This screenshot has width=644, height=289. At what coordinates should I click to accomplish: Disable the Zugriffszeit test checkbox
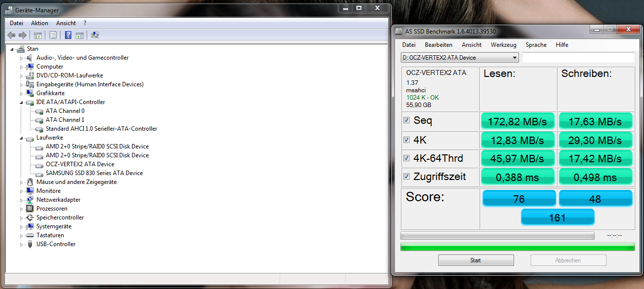(406, 177)
